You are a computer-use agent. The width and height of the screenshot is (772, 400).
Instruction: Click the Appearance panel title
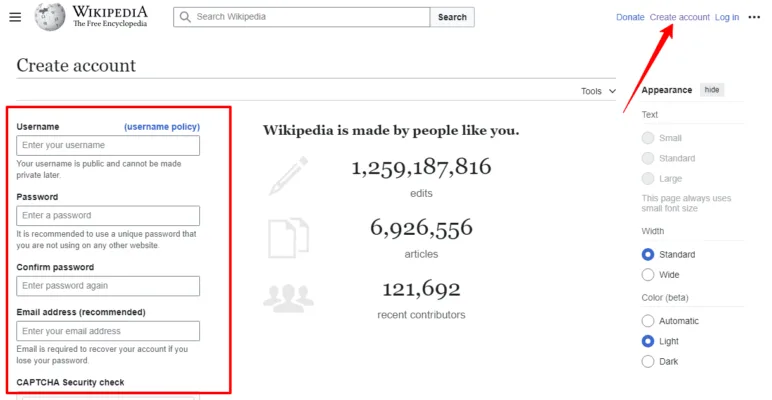(667, 90)
